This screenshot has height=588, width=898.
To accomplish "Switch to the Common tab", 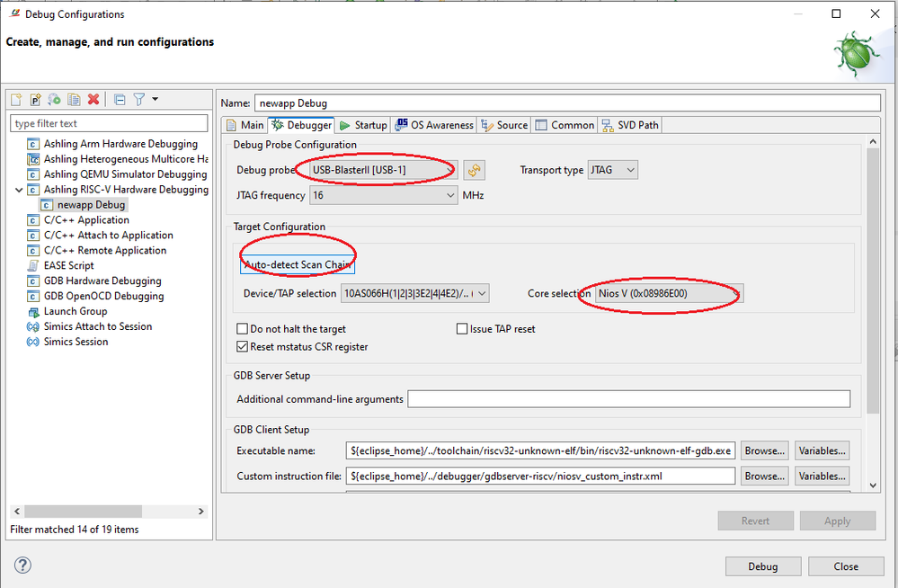I will tap(565, 125).
